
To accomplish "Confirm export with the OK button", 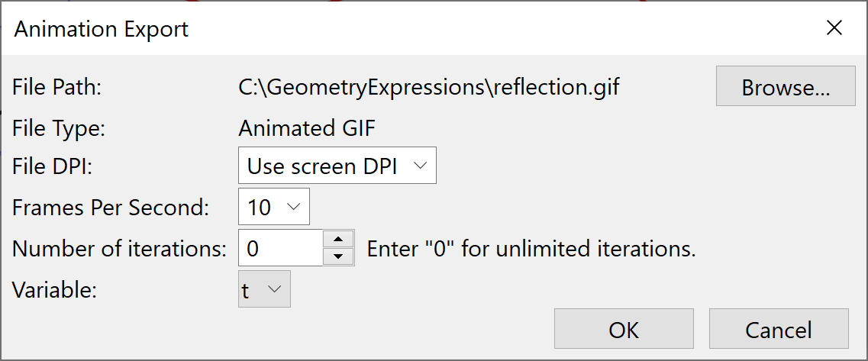I will coord(624,329).
